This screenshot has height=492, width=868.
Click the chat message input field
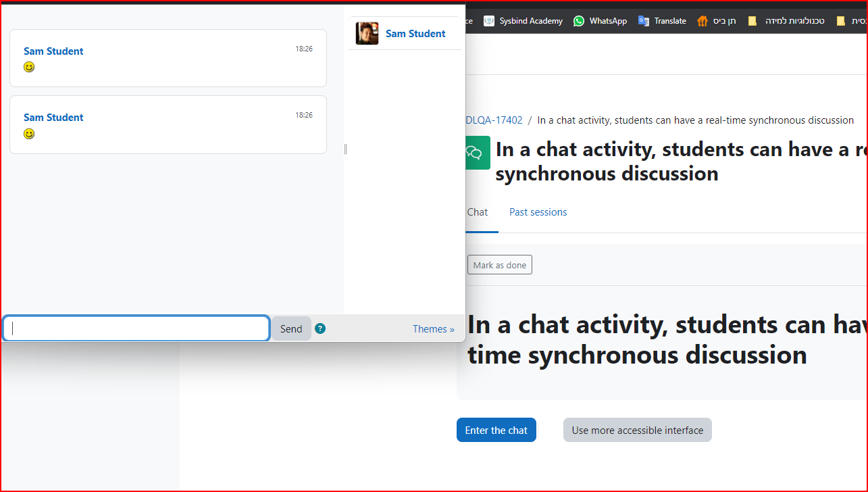point(136,328)
